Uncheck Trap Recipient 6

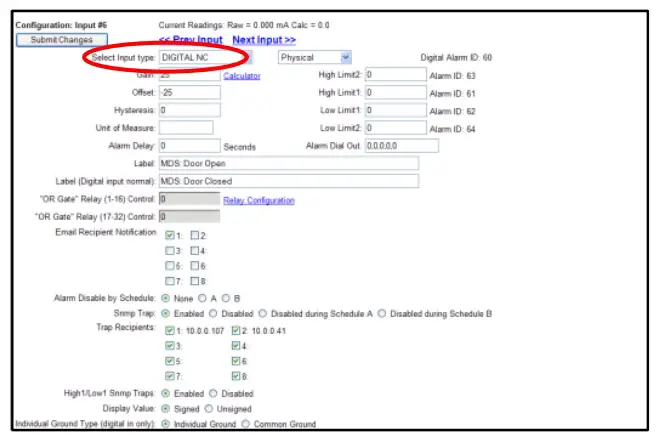point(236,361)
